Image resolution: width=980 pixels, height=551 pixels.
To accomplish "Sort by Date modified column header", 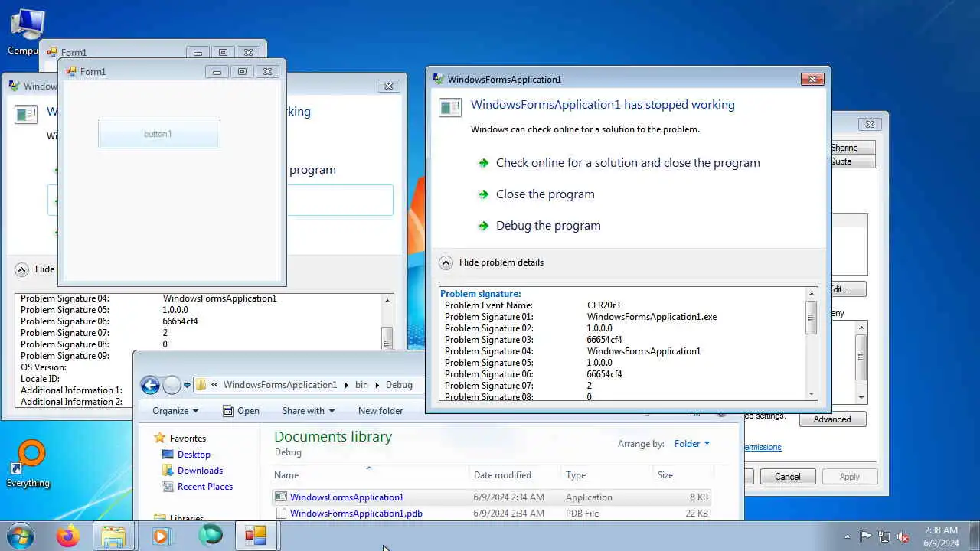I will click(515, 475).
